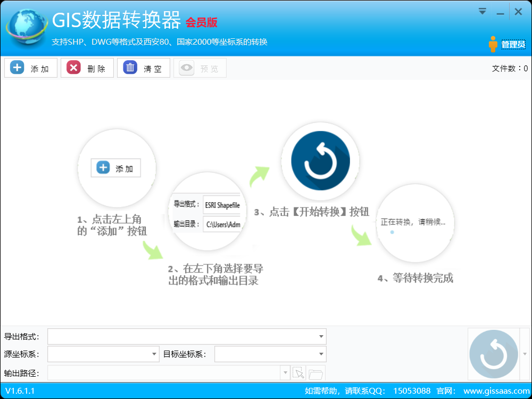The height and width of the screenshot is (399, 532).
Task: Open the 管理员 account link
Action: [x=513, y=45]
